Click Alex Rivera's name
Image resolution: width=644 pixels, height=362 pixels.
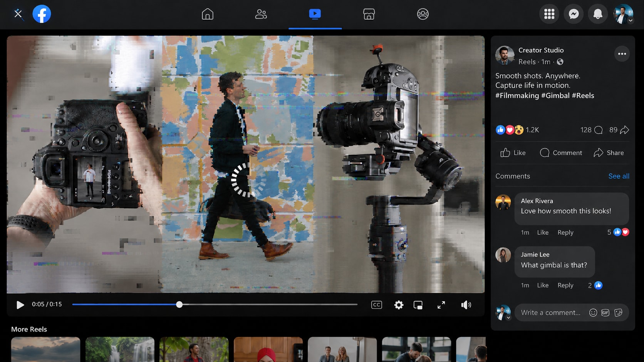click(537, 201)
